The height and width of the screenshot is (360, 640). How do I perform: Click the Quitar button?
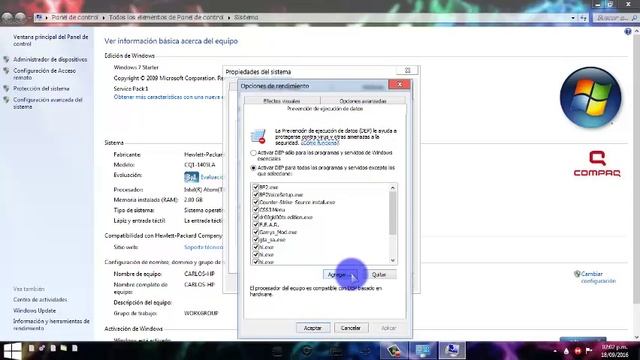click(379, 275)
